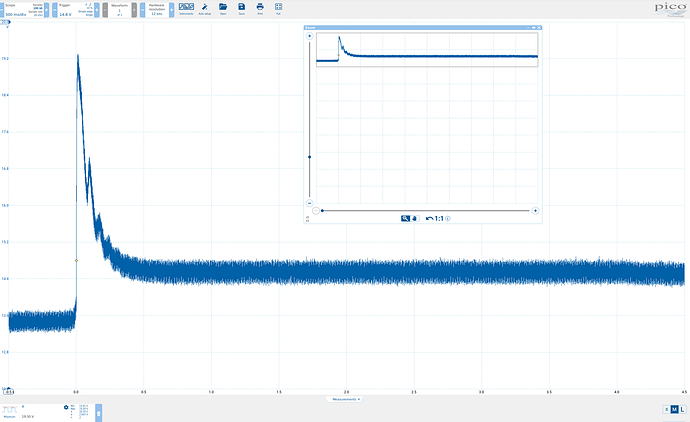690x422 pixels.
Task: Click horizontal zoom-out minus in Zoom window
Action: [316, 211]
